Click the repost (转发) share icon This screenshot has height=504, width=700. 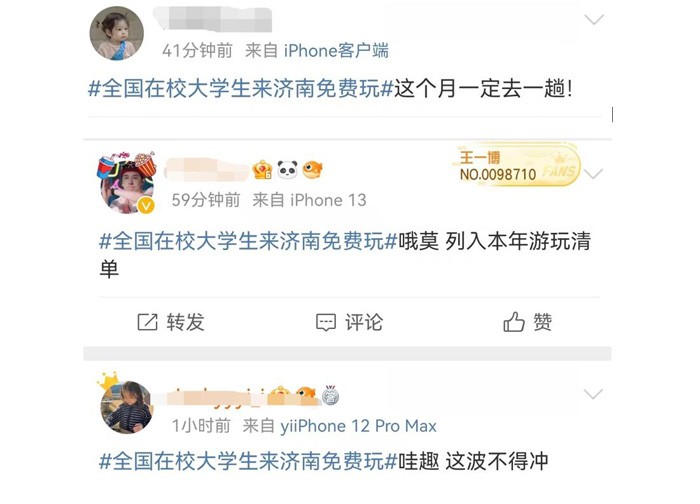147,322
